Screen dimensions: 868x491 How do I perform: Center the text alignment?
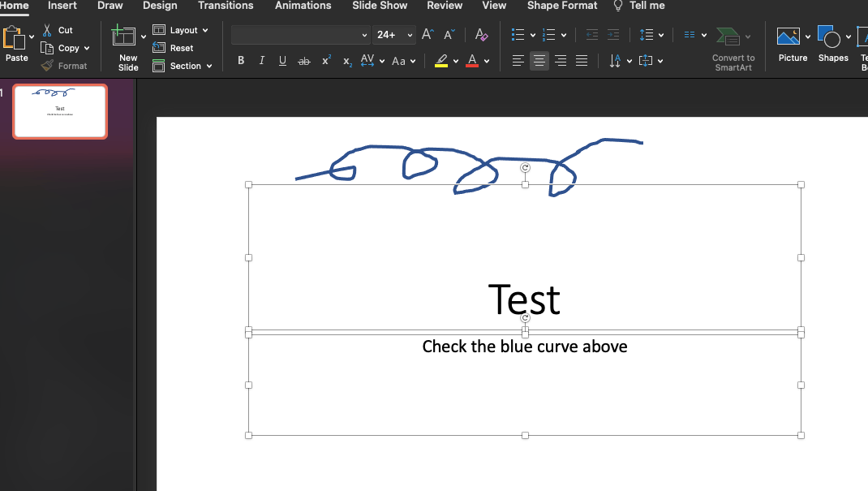pyautogui.click(x=539, y=60)
